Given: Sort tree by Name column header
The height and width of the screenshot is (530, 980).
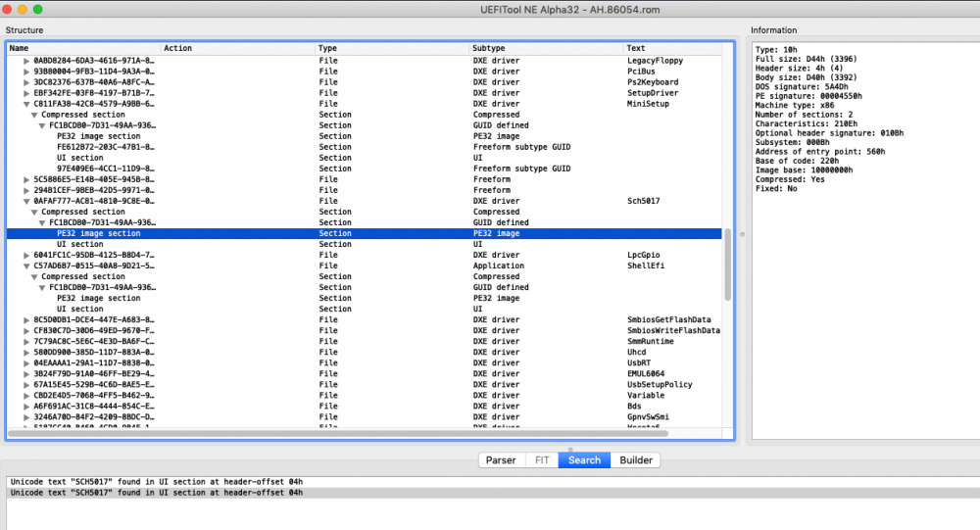Looking at the screenshot, I should [83, 48].
